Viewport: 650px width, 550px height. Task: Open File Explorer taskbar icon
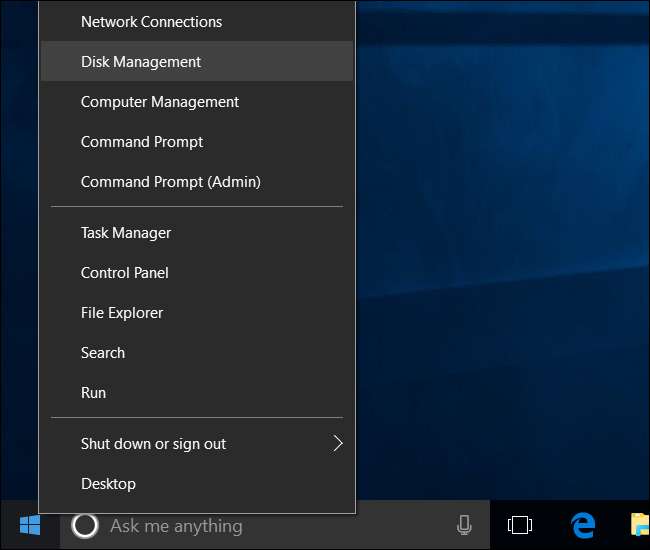tap(639, 525)
